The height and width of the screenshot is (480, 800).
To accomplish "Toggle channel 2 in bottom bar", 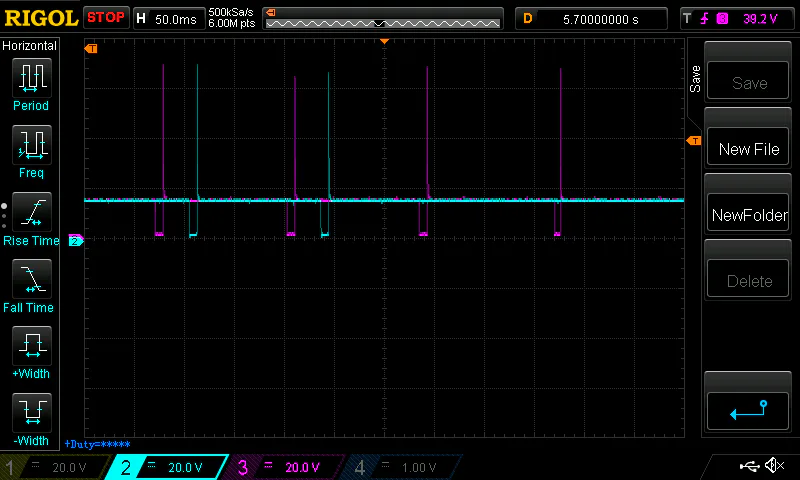I will [166, 467].
